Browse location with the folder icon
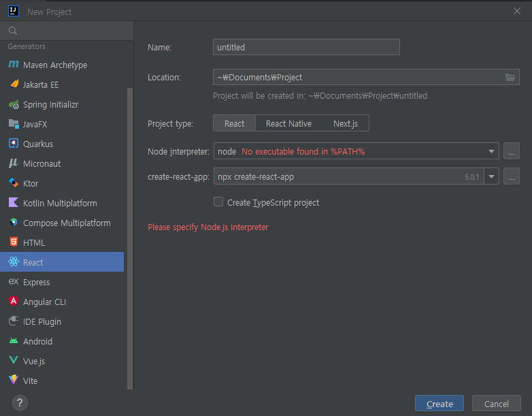This screenshot has height=416, width=532. (510, 78)
